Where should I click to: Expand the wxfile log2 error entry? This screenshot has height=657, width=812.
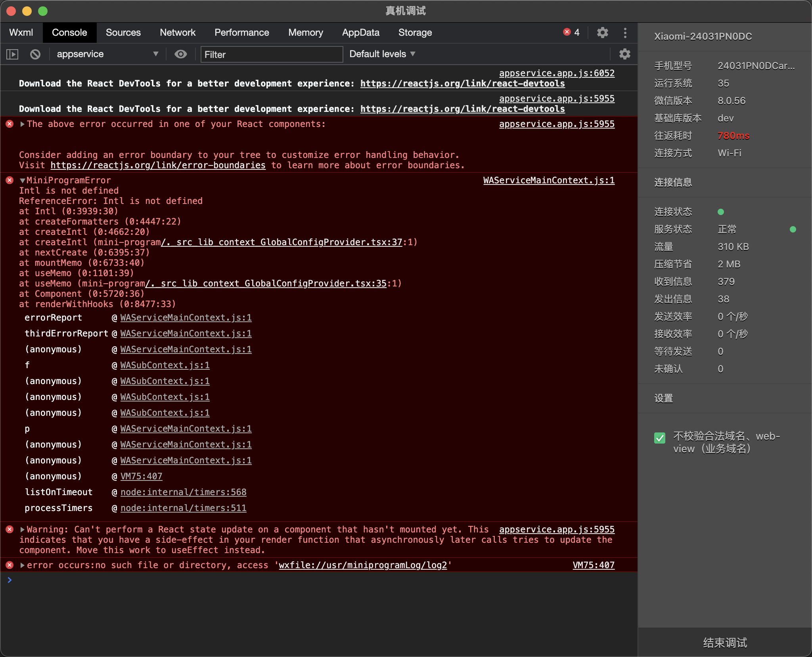pyautogui.click(x=23, y=565)
